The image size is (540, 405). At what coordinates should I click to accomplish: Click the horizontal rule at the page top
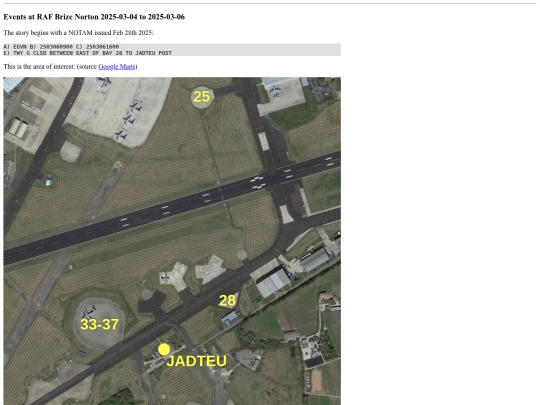click(x=270, y=4)
